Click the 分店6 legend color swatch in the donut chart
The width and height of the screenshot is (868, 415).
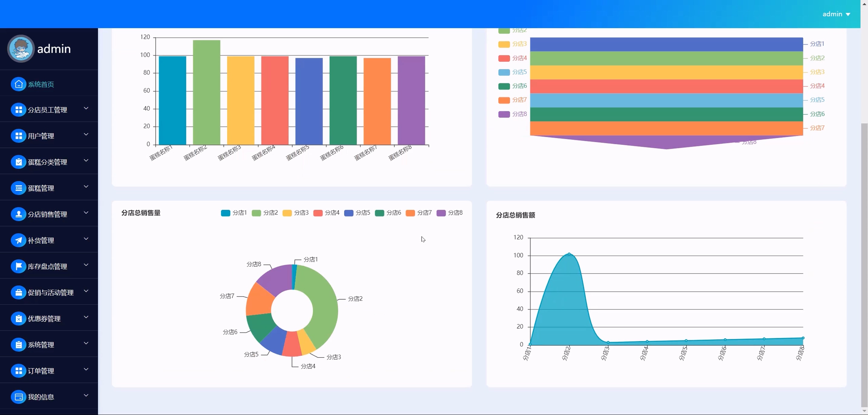pyautogui.click(x=380, y=213)
